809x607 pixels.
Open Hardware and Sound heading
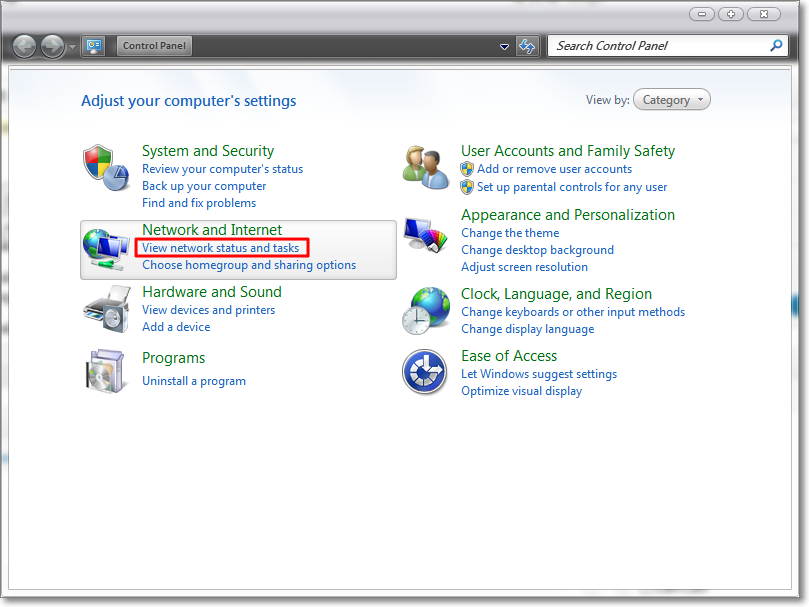pyautogui.click(x=212, y=292)
